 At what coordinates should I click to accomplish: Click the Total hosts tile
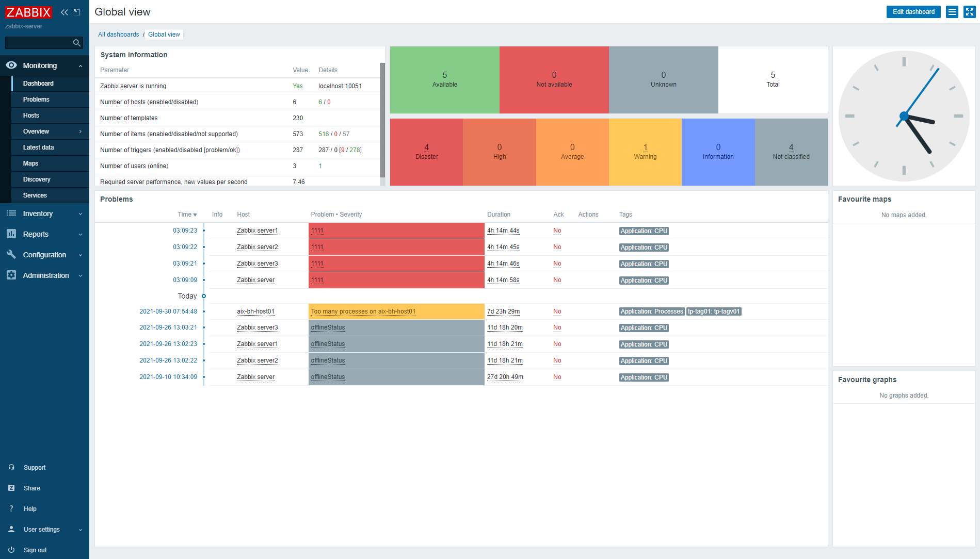click(x=773, y=80)
